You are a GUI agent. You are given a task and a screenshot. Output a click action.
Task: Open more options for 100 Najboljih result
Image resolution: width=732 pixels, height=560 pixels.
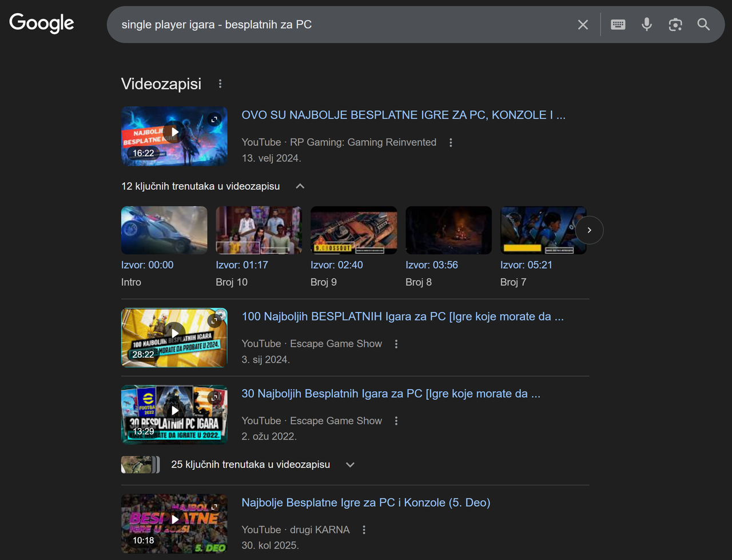(x=396, y=344)
